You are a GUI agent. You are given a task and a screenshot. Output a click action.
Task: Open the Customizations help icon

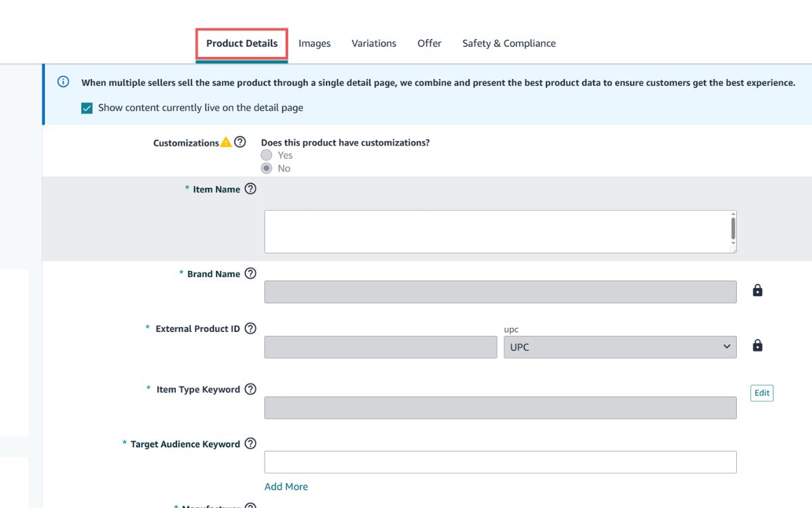pyautogui.click(x=240, y=142)
